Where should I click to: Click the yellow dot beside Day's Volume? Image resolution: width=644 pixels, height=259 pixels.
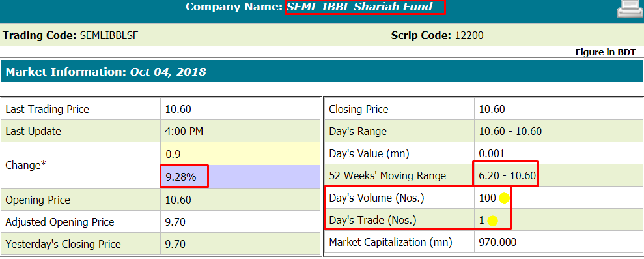[x=505, y=198]
